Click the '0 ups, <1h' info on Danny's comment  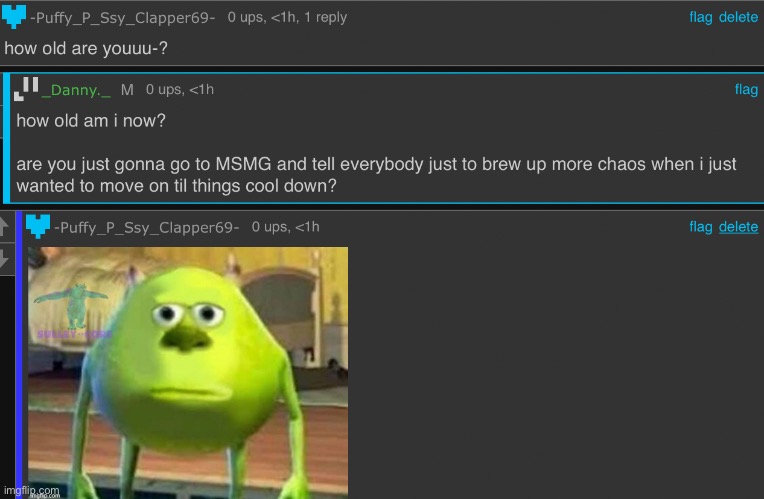pos(180,89)
